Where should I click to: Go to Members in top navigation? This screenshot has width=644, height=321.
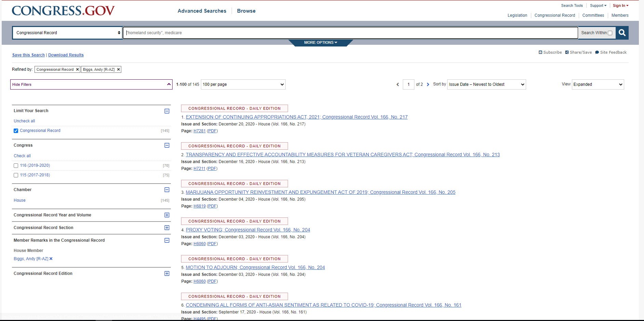pos(620,15)
